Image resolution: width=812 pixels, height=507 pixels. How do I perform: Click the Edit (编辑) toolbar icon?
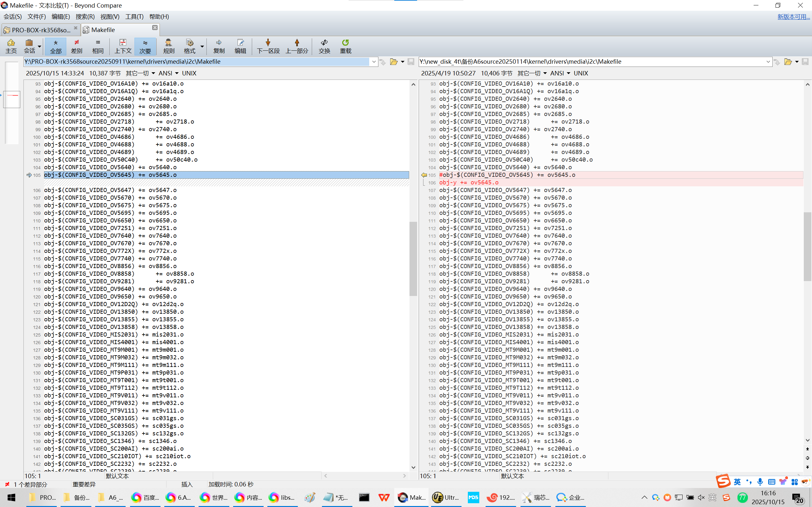tap(240, 46)
